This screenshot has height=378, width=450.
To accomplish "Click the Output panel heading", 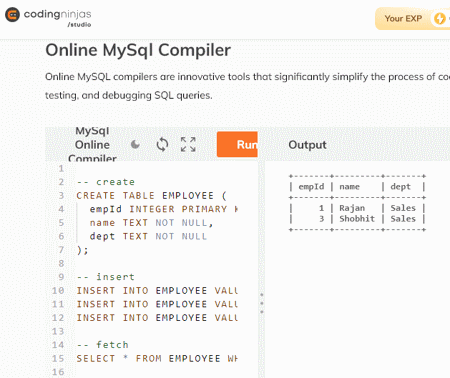I will (307, 145).
